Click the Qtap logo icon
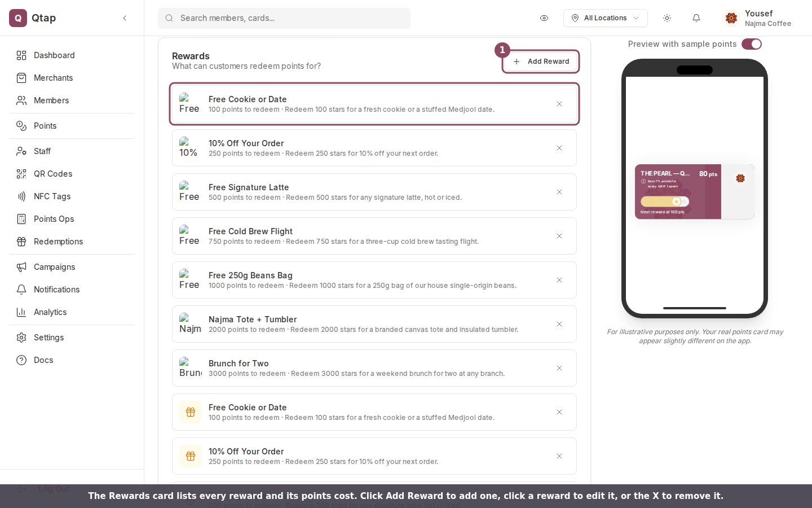The width and height of the screenshot is (812, 508). point(18,18)
